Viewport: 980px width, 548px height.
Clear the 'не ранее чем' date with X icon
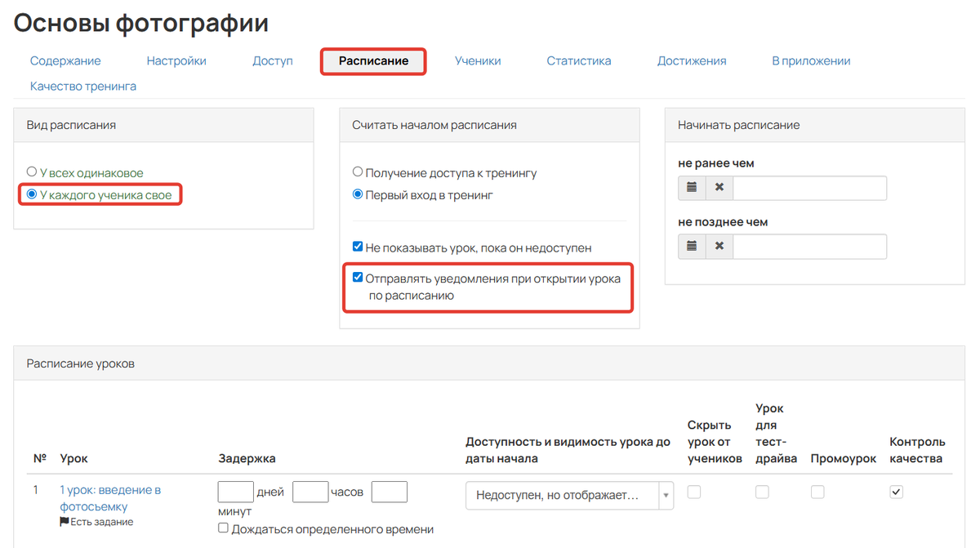719,188
